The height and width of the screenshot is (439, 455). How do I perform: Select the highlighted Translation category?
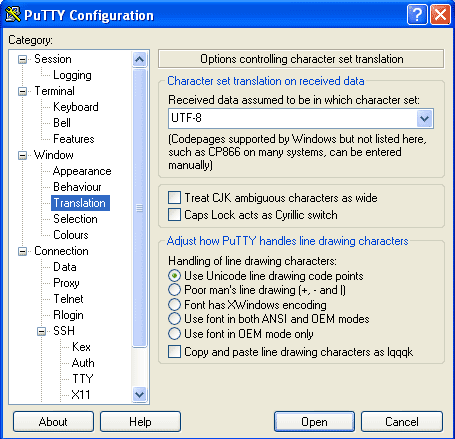[x=80, y=203]
